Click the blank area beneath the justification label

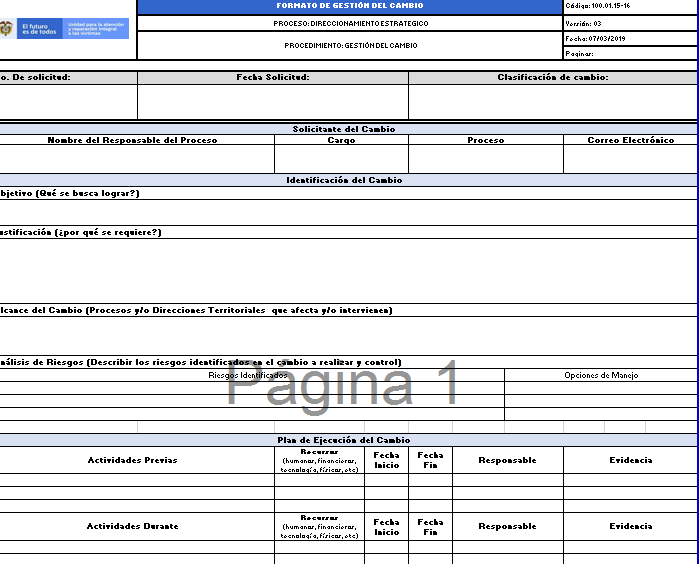pos(348,271)
